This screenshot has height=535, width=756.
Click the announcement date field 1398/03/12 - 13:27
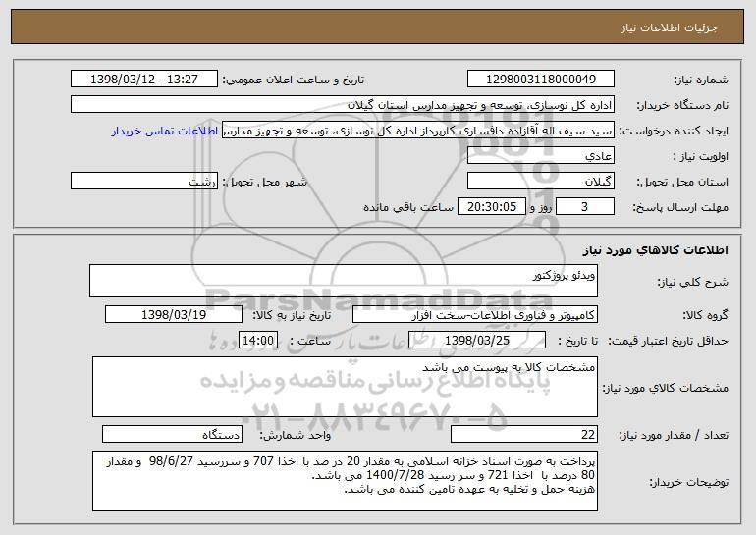click(144, 80)
